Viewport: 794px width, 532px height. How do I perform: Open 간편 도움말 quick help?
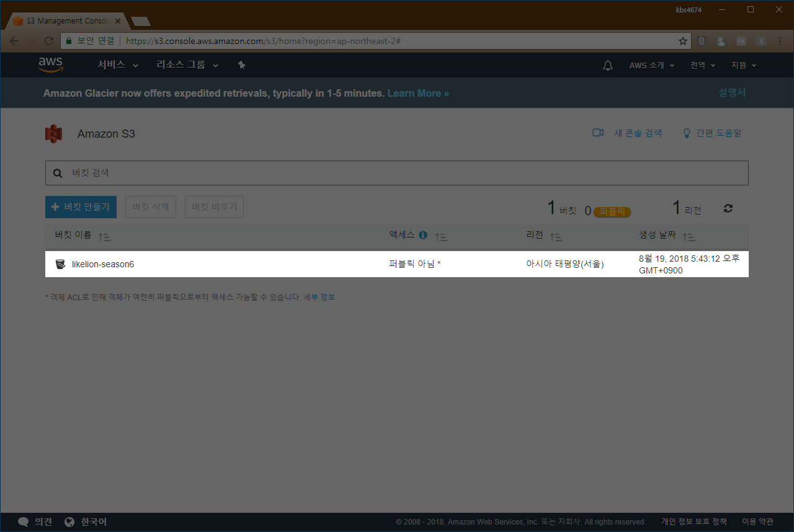[719, 133]
